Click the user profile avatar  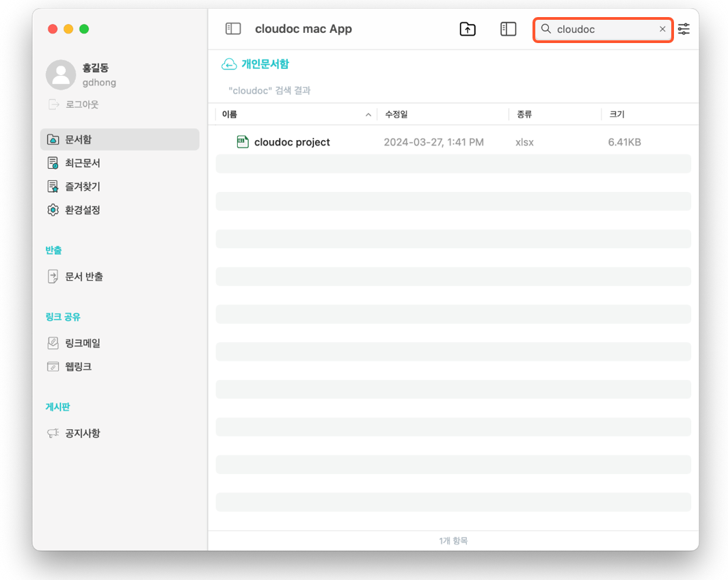[x=61, y=74]
